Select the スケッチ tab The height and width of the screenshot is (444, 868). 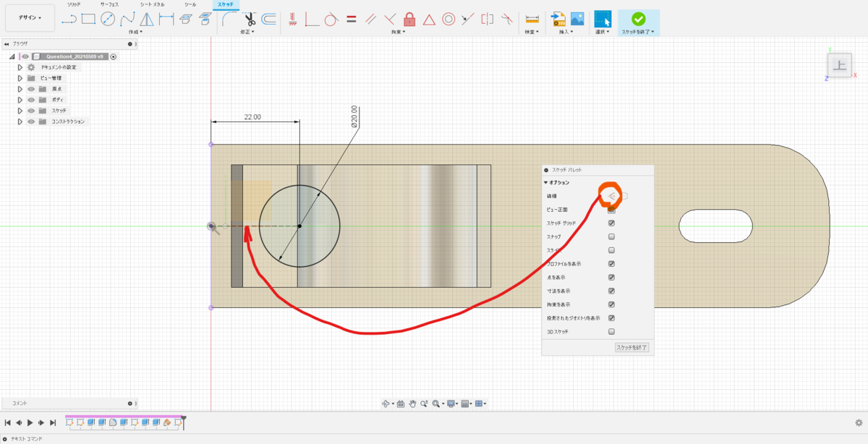point(226,4)
